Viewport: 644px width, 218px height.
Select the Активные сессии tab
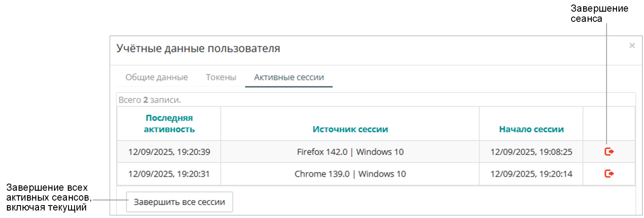click(x=289, y=77)
